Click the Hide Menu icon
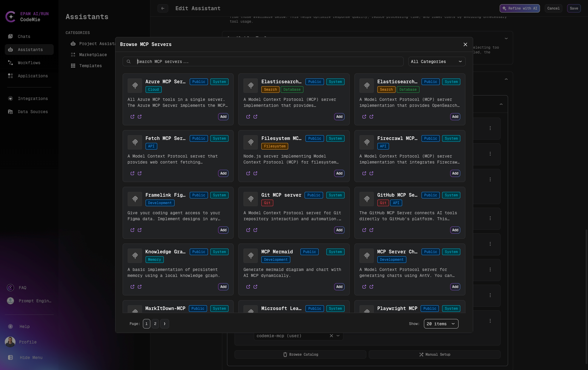The width and height of the screenshot is (588, 370). [10, 357]
